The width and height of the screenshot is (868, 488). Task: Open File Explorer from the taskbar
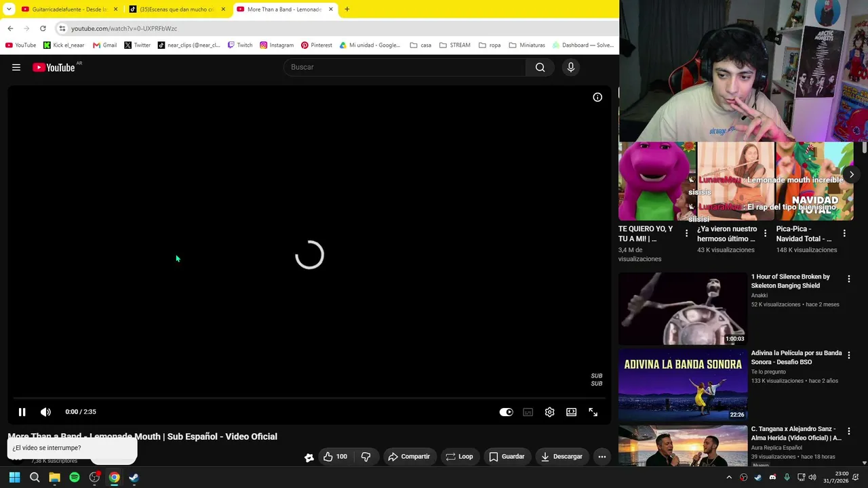click(x=54, y=477)
